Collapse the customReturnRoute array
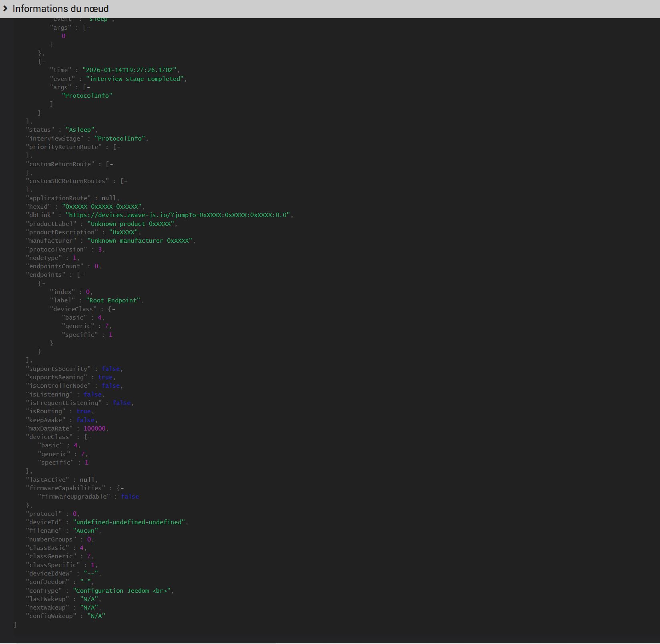Screen dimensions: 660x644 [111, 164]
